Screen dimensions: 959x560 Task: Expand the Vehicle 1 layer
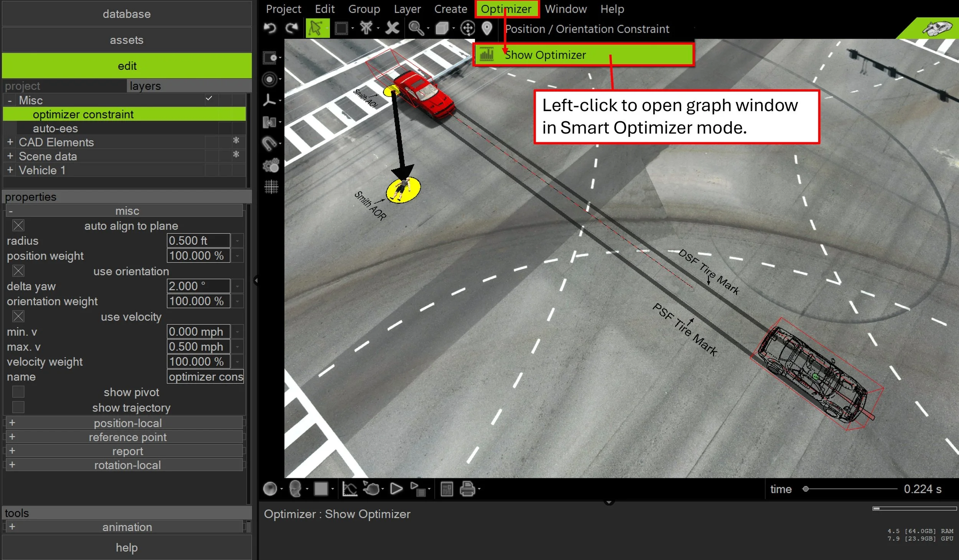click(10, 170)
